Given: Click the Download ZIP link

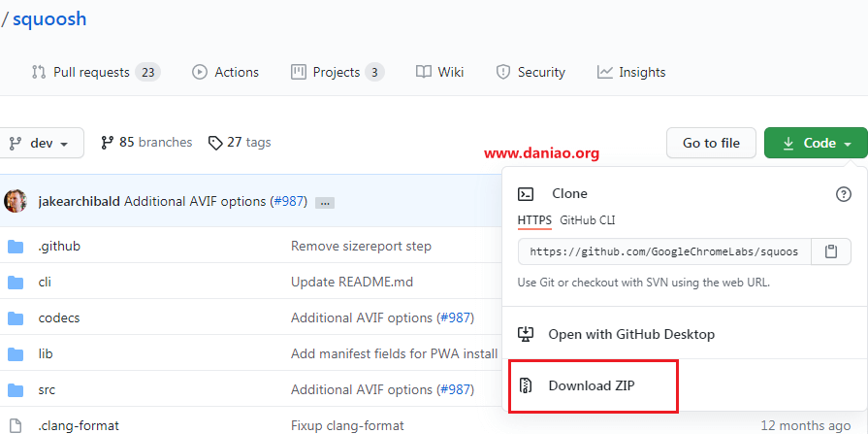Looking at the screenshot, I should pyautogui.click(x=591, y=385).
